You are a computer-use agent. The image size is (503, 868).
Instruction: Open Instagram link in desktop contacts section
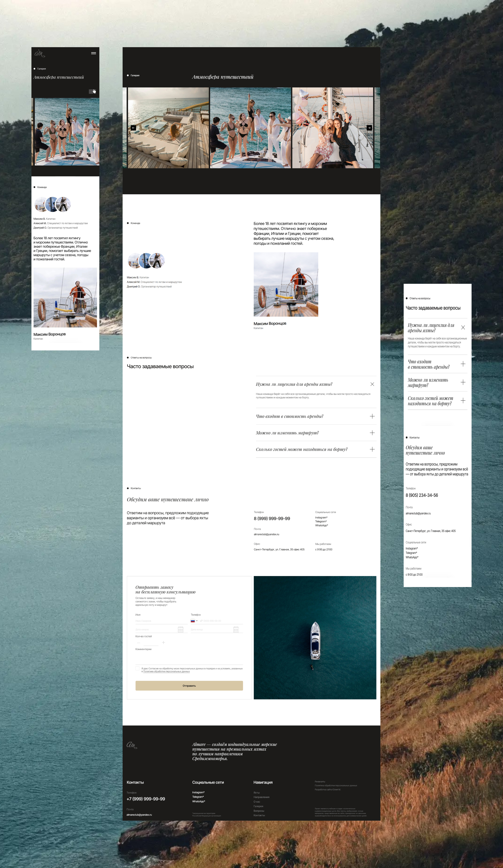[321, 517]
